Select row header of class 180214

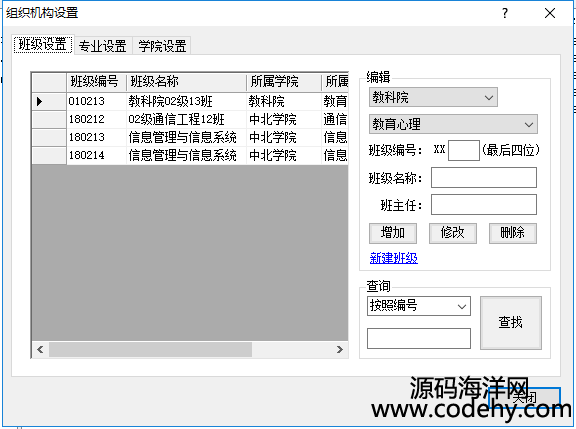[49, 155]
